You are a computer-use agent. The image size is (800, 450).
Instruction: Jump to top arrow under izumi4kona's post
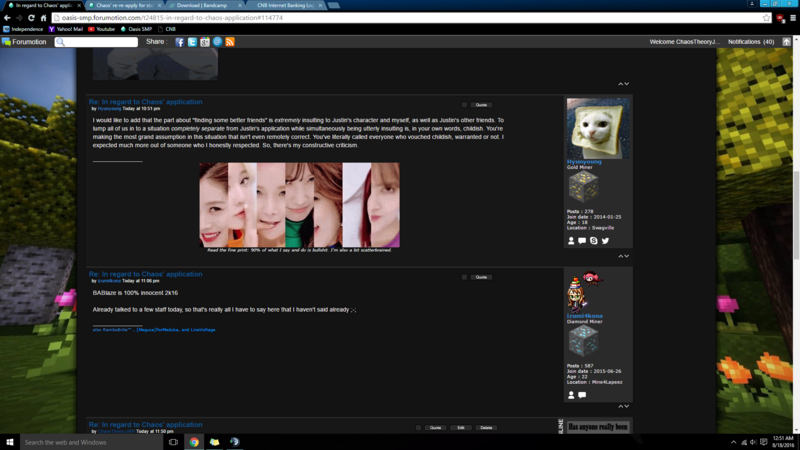pos(621,407)
